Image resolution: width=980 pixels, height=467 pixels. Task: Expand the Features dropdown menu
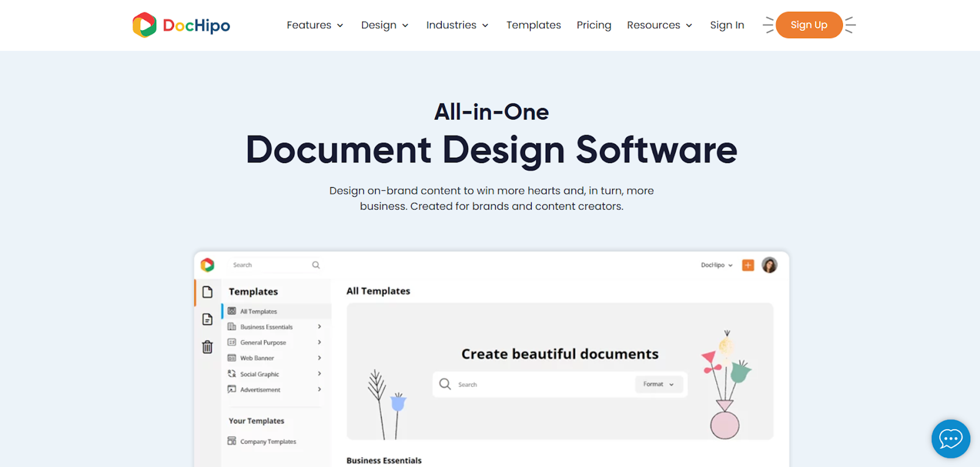[x=315, y=25]
